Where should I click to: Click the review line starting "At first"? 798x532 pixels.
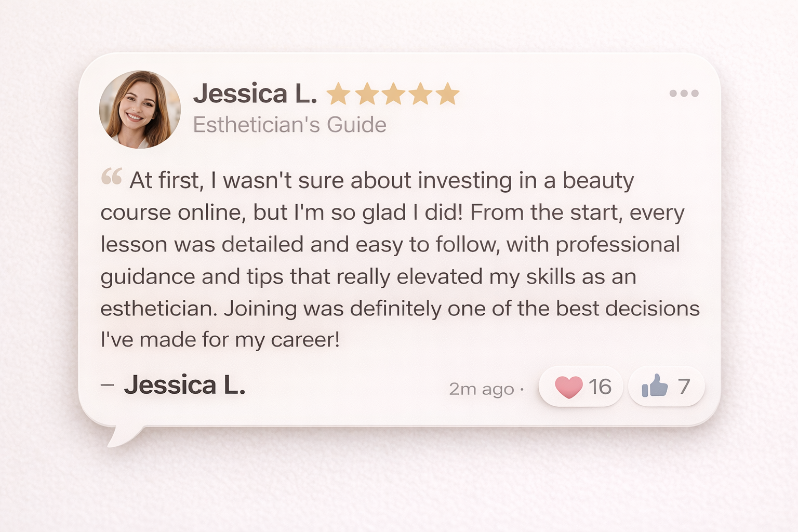(x=381, y=181)
